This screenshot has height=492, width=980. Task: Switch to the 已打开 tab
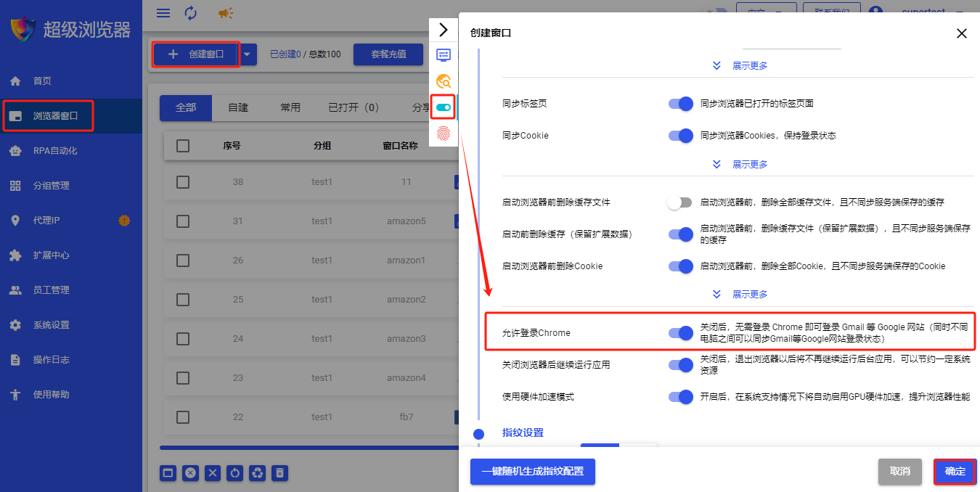353,107
